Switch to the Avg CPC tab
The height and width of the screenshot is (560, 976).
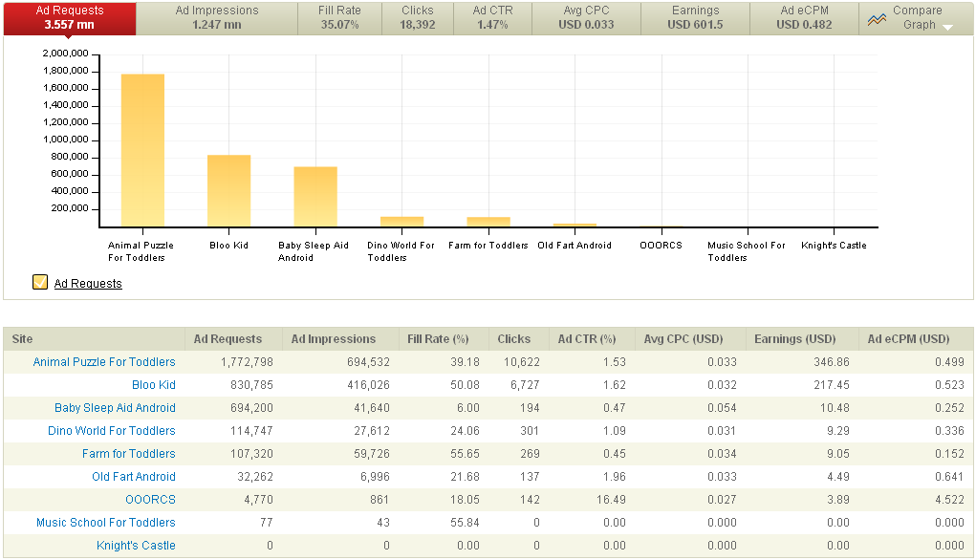click(586, 17)
